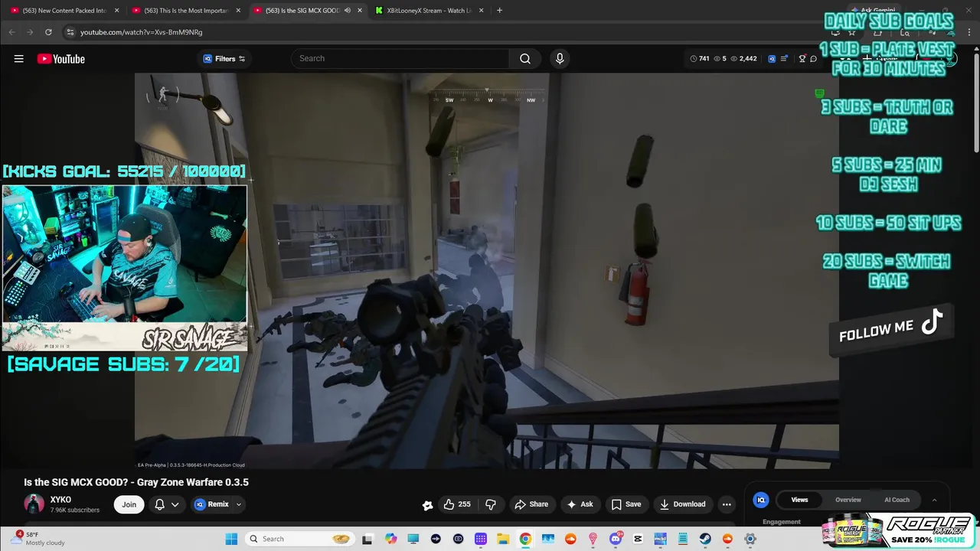Open Windows Copilot from taskbar
The width and height of the screenshot is (980, 551).
[391, 539]
